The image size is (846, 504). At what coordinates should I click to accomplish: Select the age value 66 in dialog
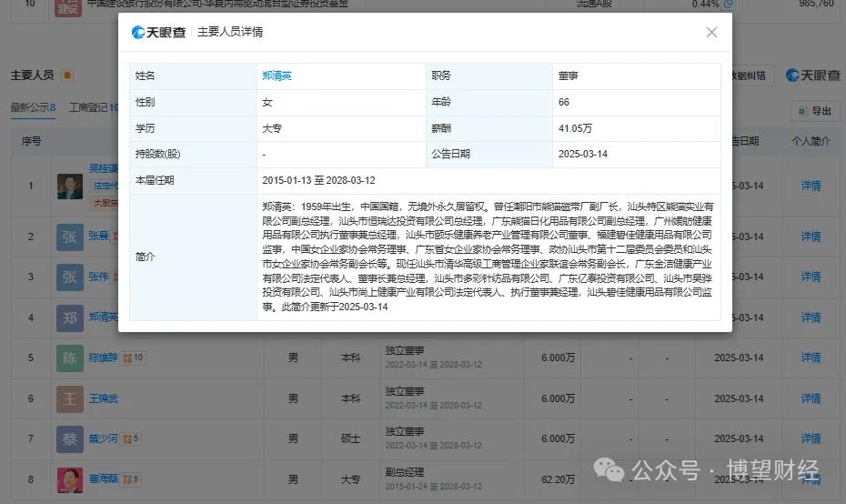pyautogui.click(x=564, y=102)
